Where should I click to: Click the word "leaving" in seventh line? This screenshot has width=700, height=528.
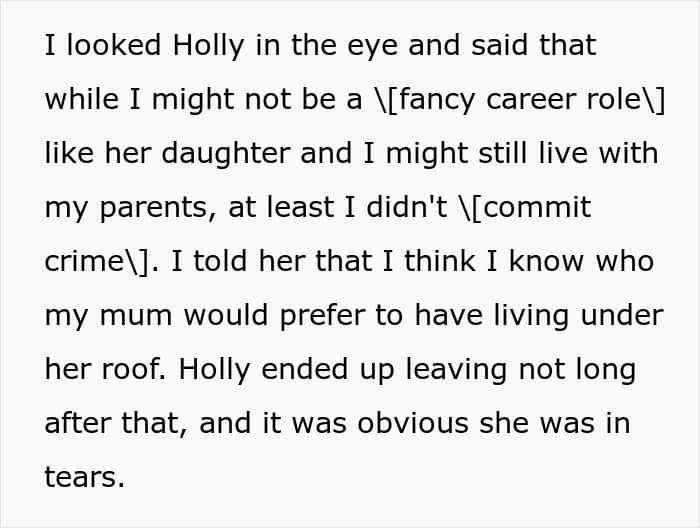tap(456, 370)
